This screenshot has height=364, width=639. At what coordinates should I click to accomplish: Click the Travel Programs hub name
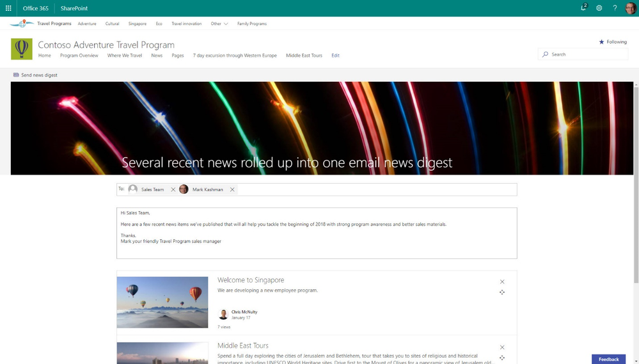click(54, 24)
